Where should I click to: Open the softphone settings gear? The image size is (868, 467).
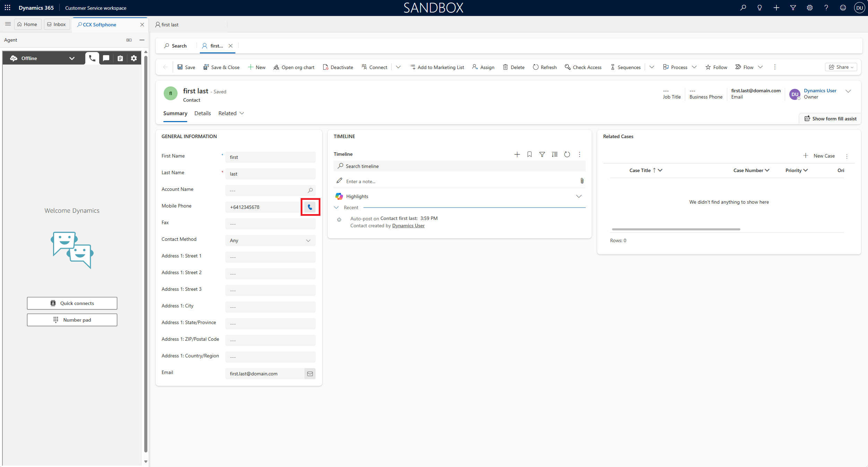point(134,58)
